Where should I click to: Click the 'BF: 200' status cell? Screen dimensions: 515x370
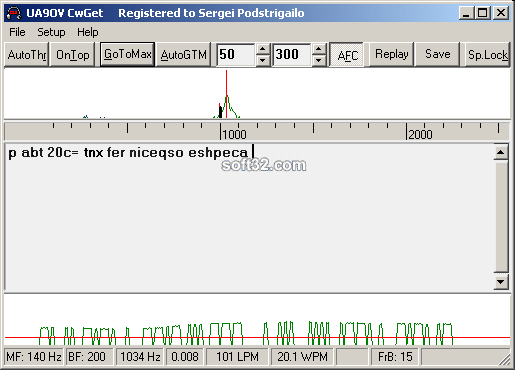point(89,357)
